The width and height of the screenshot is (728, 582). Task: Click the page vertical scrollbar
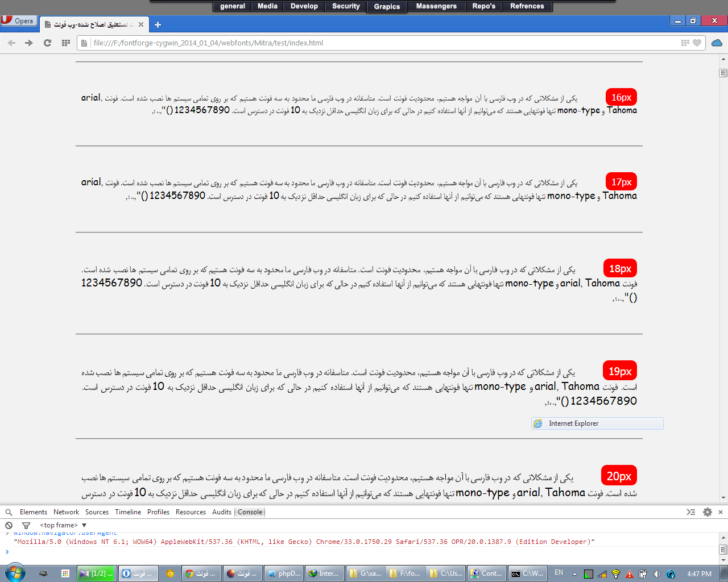point(723,284)
